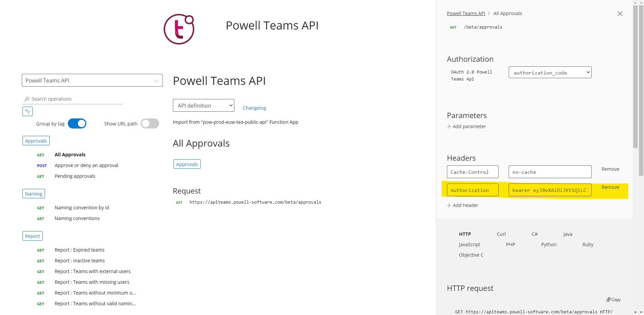
Task: Toggle the Show URL path switch
Action: [150, 123]
